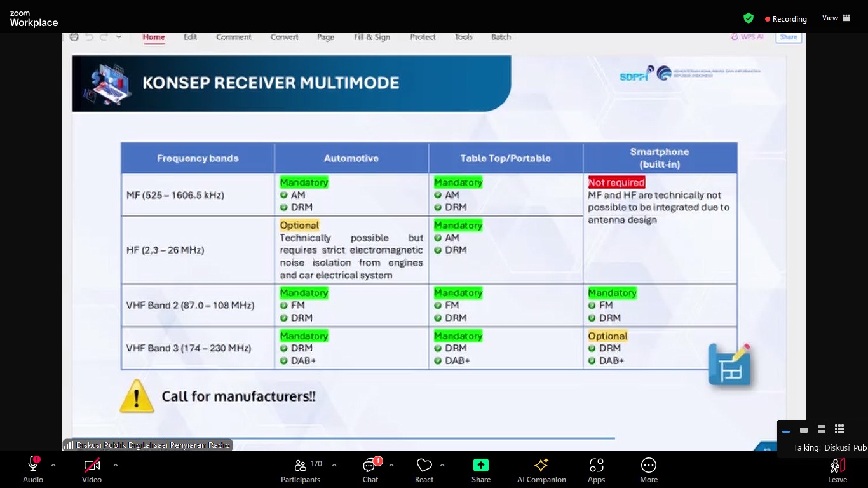Toggle microphone with the Audio button
868x488 pixels.
[x=33, y=471]
